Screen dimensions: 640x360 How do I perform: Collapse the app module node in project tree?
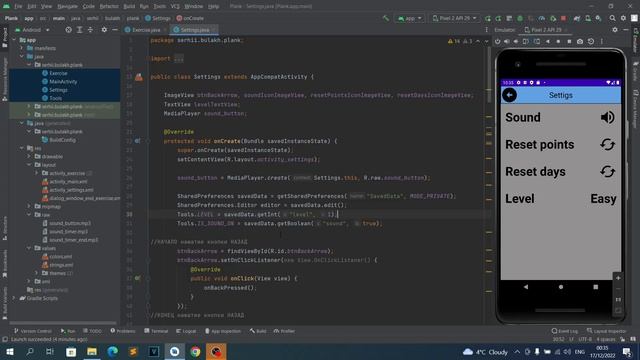(x=14, y=40)
